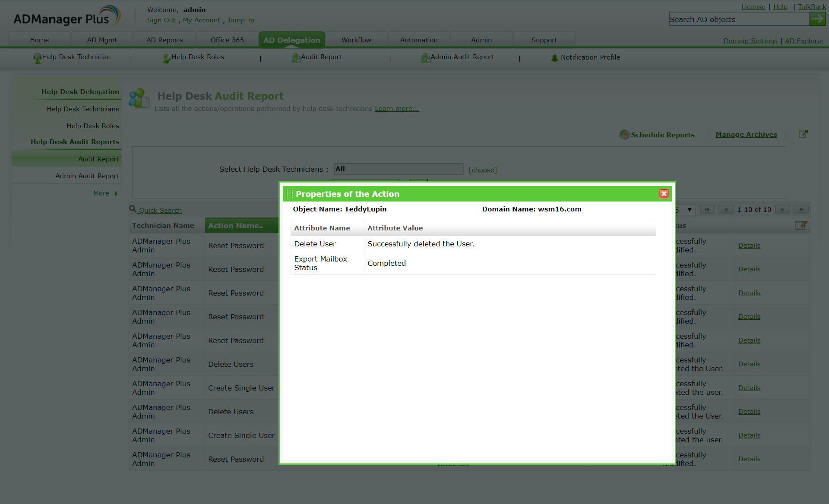This screenshot has height=504, width=829.
Task: Click the Notification Profile bell icon
Action: point(554,58)
